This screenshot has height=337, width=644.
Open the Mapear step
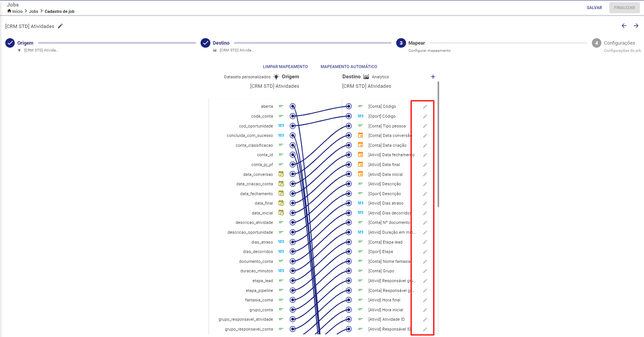click(x=411, y=43)
